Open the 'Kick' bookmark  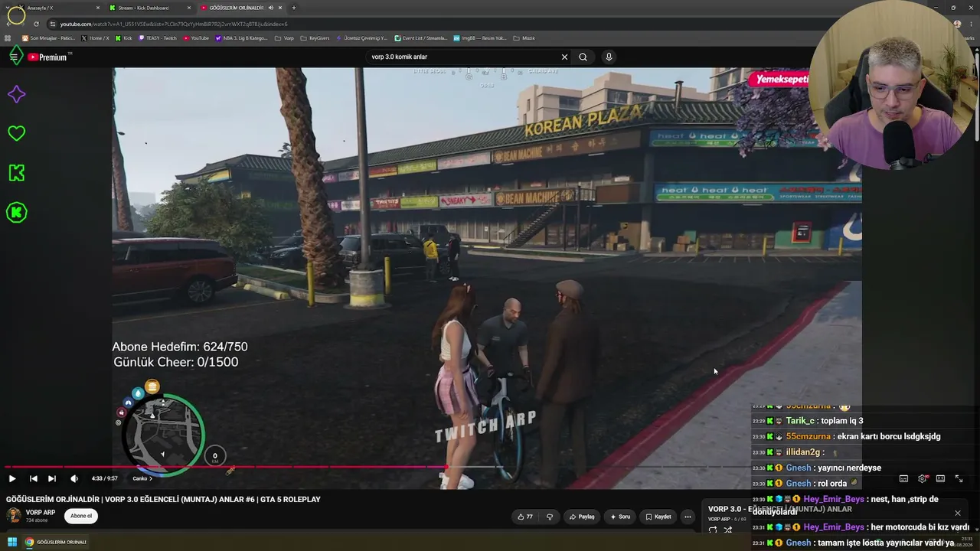point(123,38)
